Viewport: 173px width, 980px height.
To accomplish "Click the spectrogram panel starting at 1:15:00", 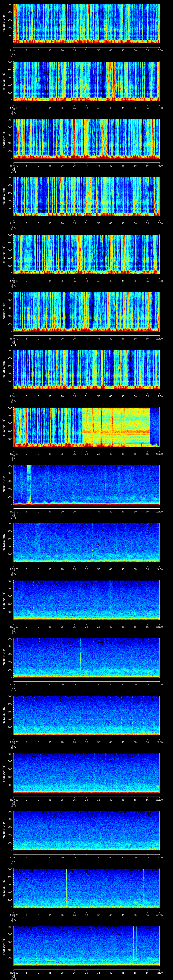I will [87, 81].
